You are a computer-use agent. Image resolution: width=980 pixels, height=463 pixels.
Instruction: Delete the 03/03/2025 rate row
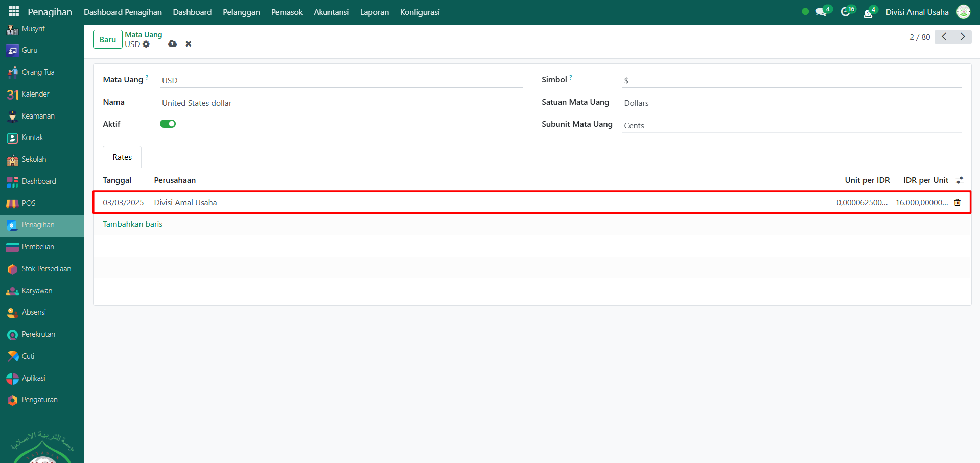tap(957, 203)
